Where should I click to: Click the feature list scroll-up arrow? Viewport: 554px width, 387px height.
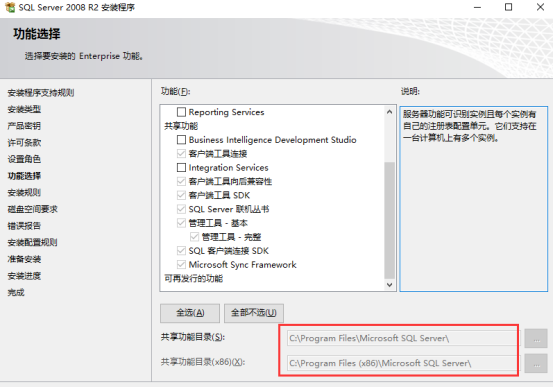coord(390,112)
